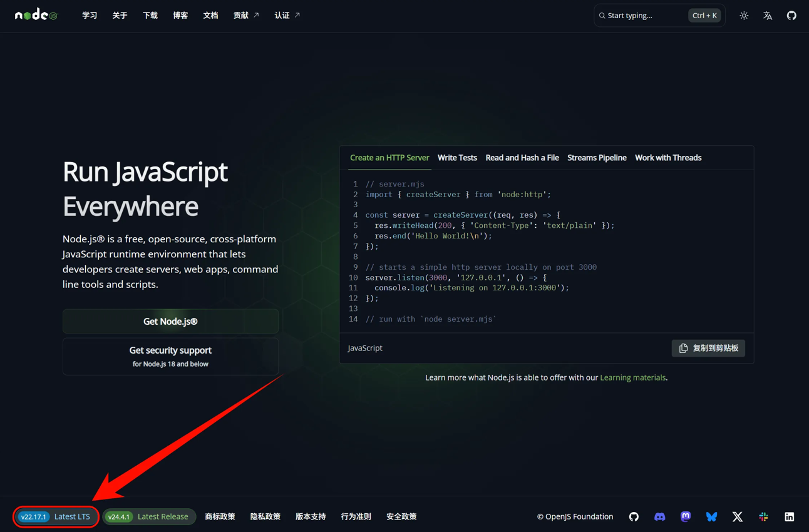Open the 安全政策 footer link
The height and width of the screenshot is (532, 809).
pos(401,516)
